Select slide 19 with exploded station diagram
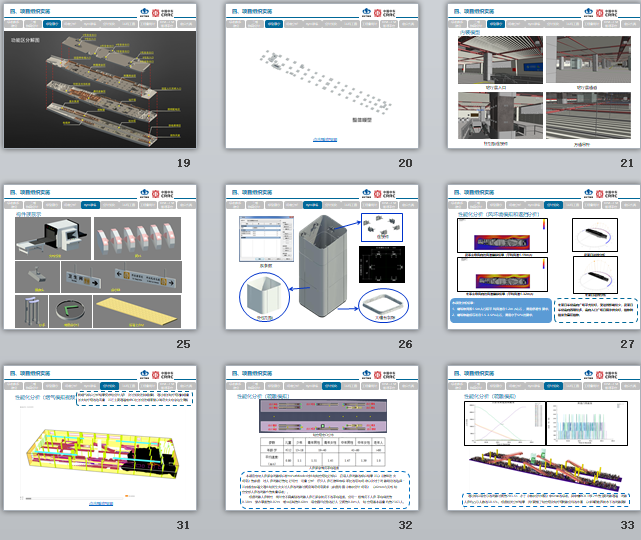Image resolution: width=641 pixels, height=540 pixels. [x=100, y=76]
